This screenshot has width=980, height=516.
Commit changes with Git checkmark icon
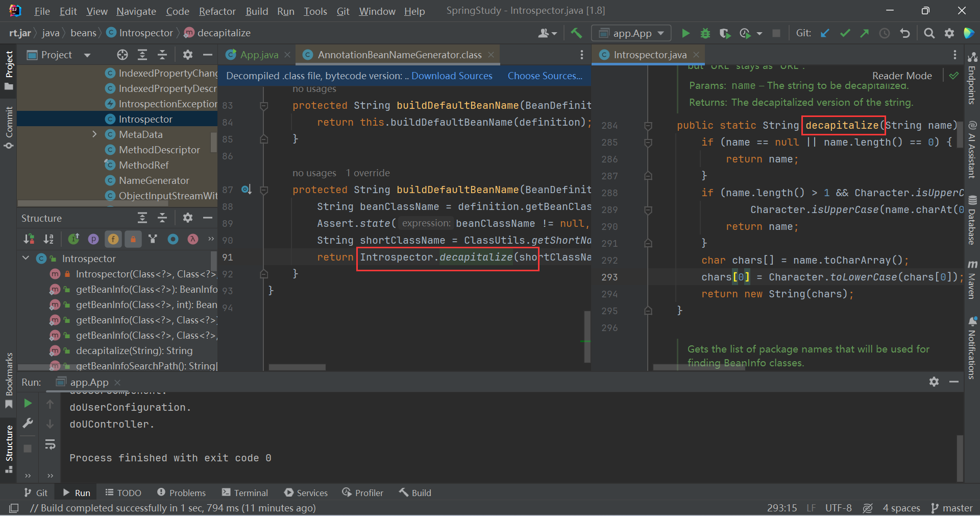click(845, 33)
